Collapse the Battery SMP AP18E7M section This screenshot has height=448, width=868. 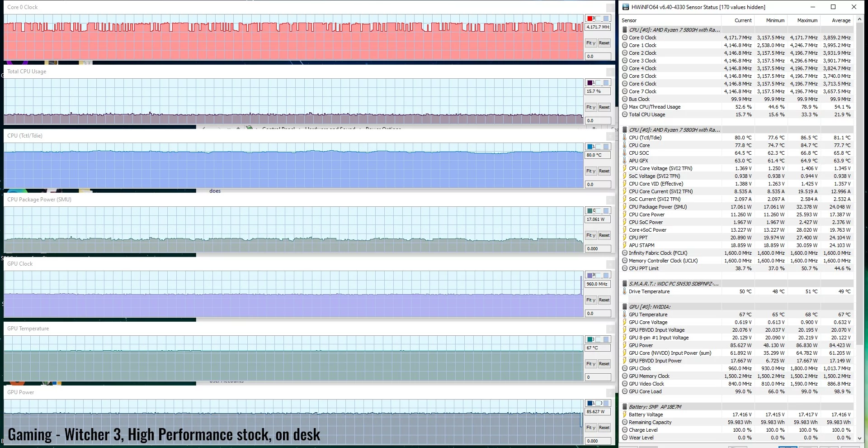[624, 406]
